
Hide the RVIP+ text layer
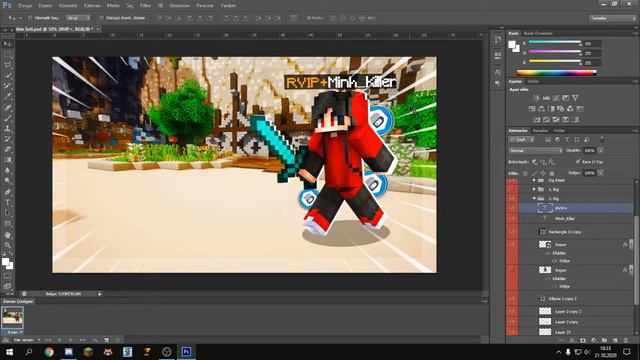click(512, 208)
